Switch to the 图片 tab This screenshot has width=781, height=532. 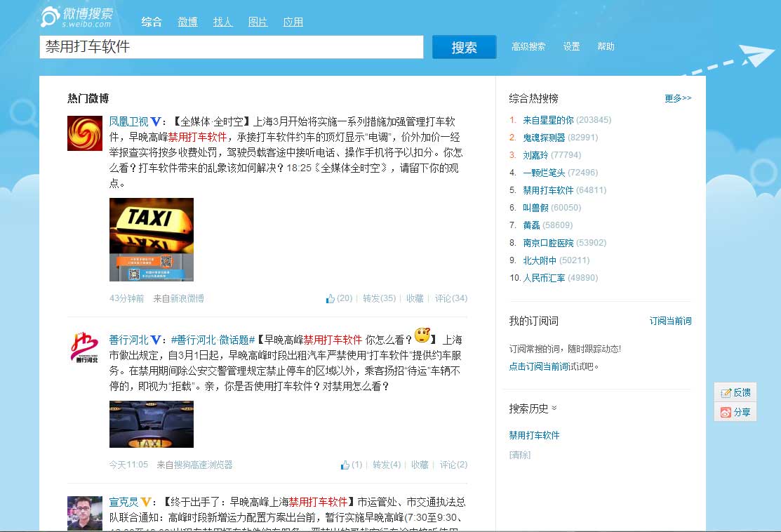tap(258, 22)
